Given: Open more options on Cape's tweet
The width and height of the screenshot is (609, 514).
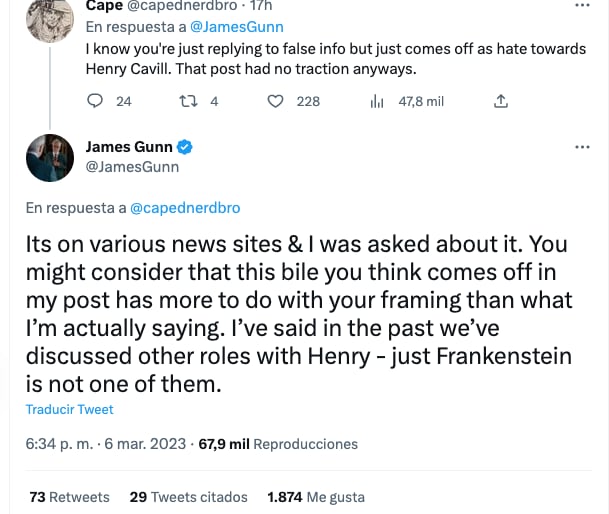Looking at the screenshot, I should 583,5.
